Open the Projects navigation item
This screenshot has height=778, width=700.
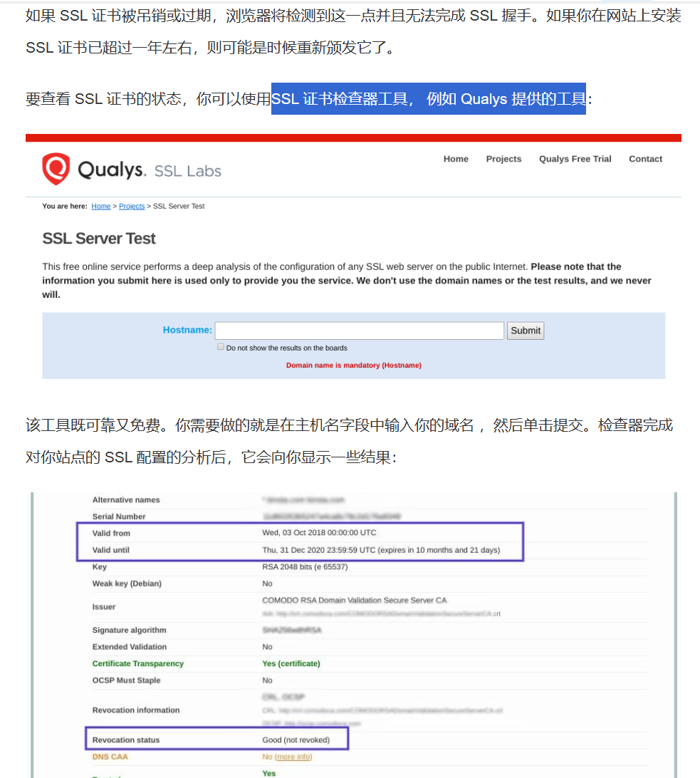click(x=503, y=159)
